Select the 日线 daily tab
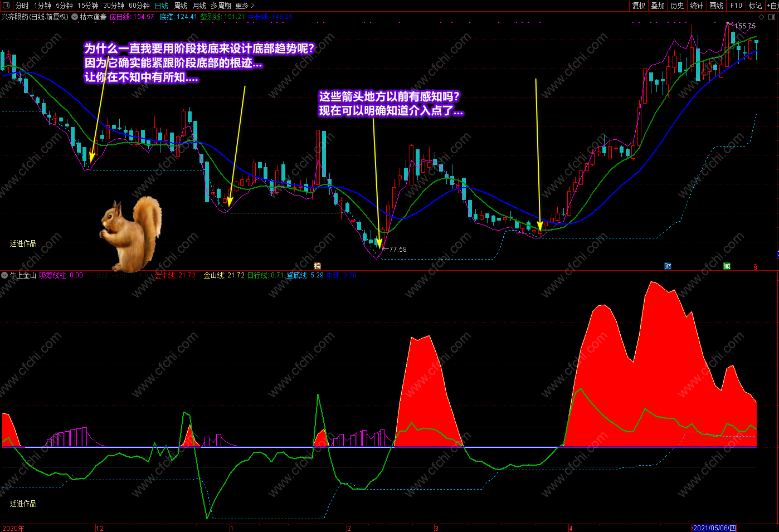Viewport: 779px width, 532px height. click(162, 6)
